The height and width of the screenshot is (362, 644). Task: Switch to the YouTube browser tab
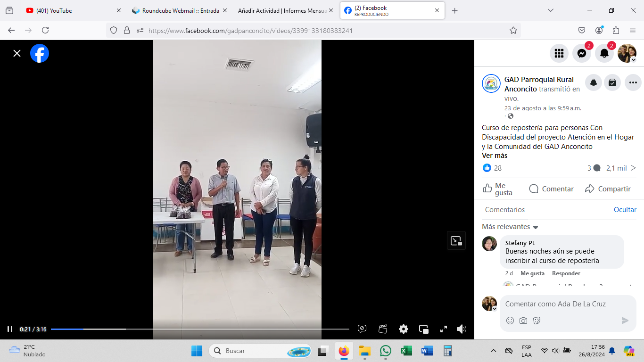tap(71, 10)
